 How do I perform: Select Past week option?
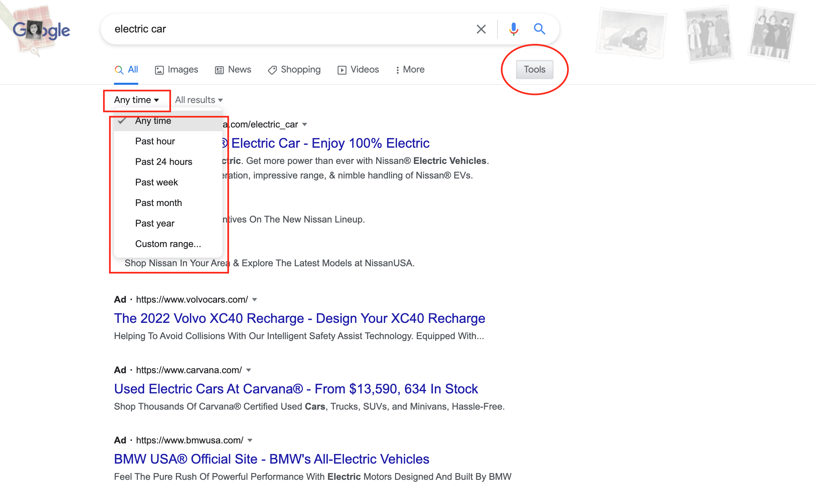coord(168,182)
